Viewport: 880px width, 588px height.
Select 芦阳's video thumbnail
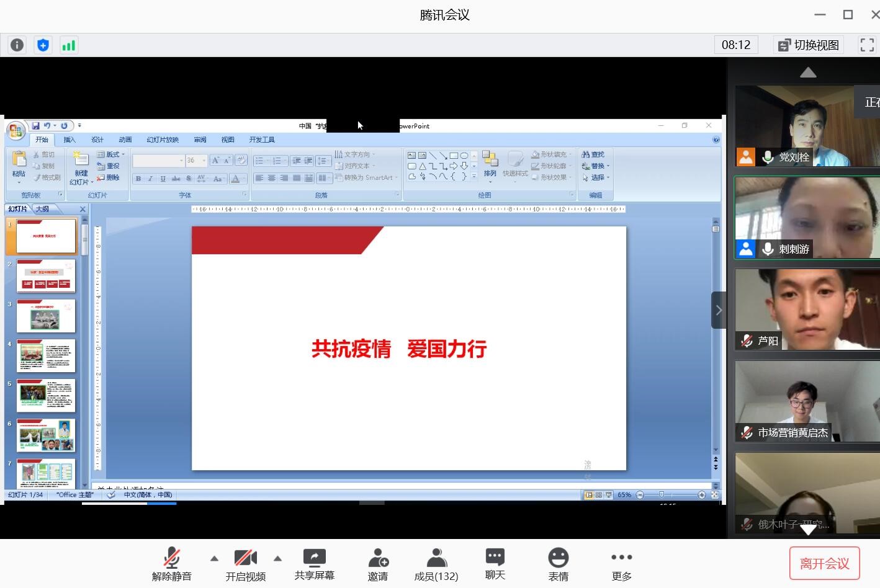coord(807,309)
